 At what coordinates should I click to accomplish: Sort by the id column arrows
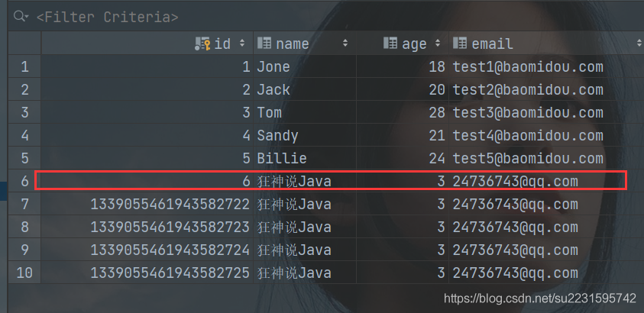pyautogui.click(x=242, y=44)
